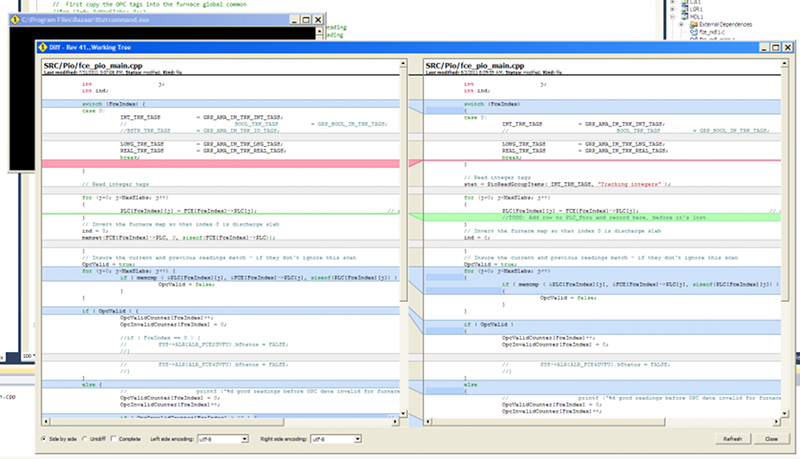The image size is (800, 459).
Task: Click right pane horizontal scrollbar thumb
Action: pyautogui.click(x=548, y=422)
